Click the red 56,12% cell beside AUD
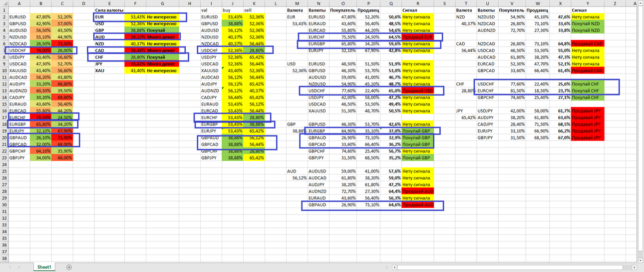644x272 pixels. point(135,37)
